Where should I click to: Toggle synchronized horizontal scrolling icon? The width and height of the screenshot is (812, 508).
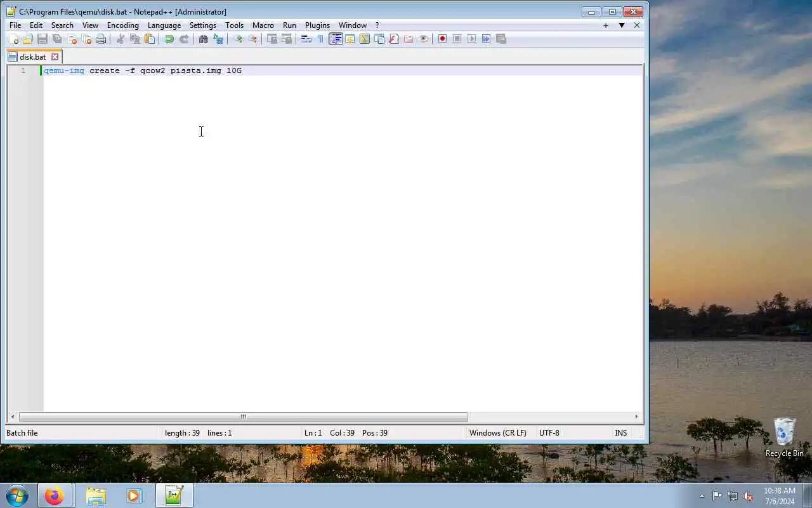pyautogui.click(x=287, y=39)
